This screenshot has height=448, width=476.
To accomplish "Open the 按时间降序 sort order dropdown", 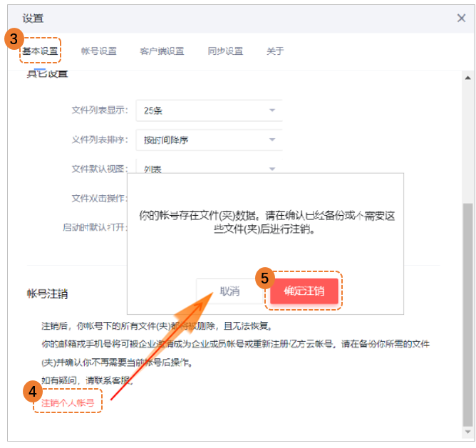I will [209, 140].
